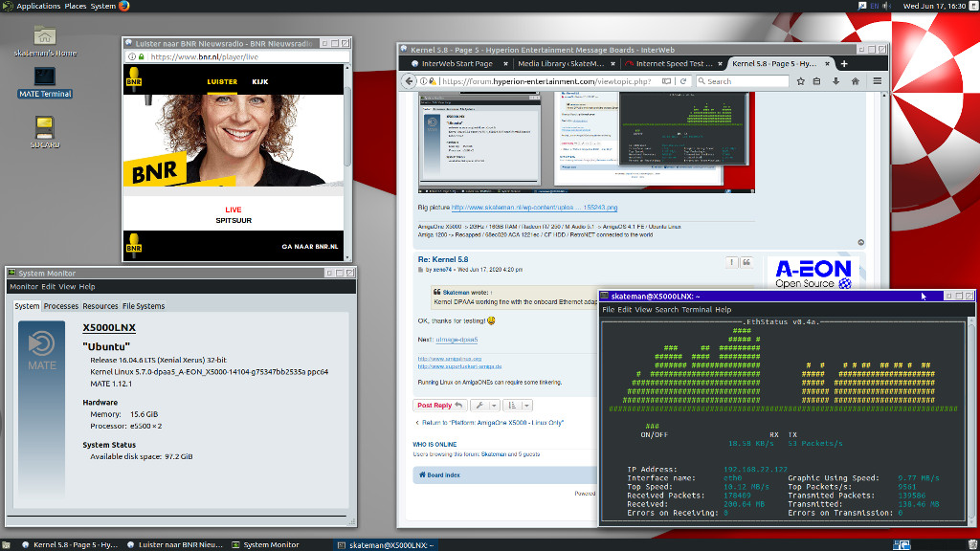This screenshot has height=551, width=980.
Task: Click the clock Wed Jun 17 in top panel
Action: pos(934,6)
